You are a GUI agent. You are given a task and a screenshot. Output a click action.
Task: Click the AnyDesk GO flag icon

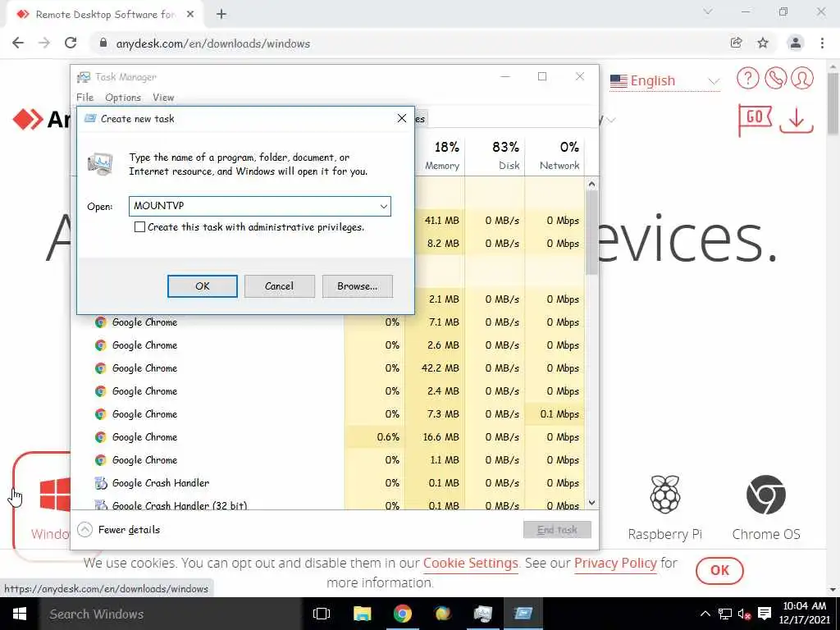(x=755, y=119)
